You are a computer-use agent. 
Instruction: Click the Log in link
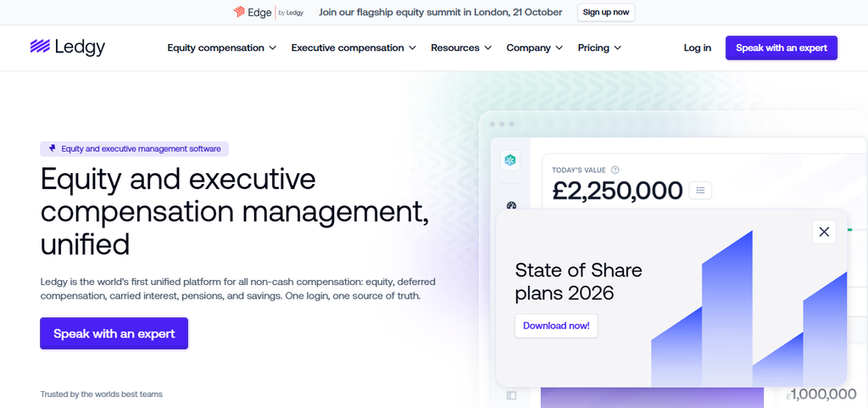click(698, 48)
